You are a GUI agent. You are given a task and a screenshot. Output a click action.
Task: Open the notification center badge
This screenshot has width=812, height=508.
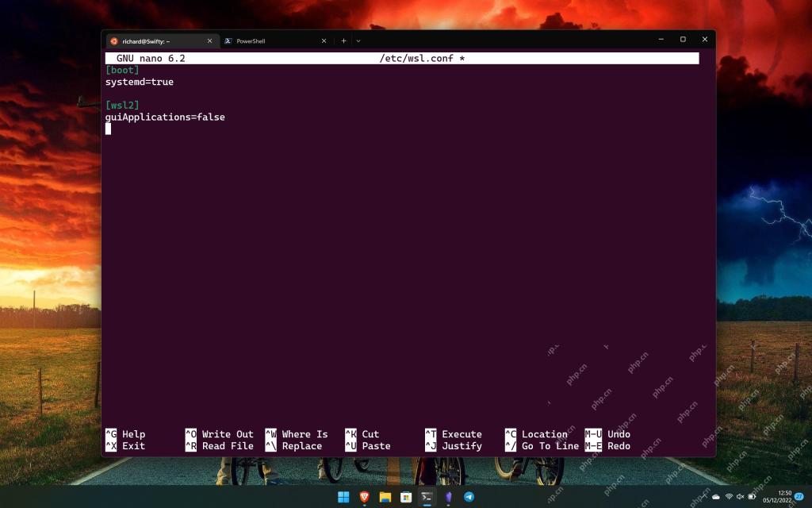click(799, 497)
